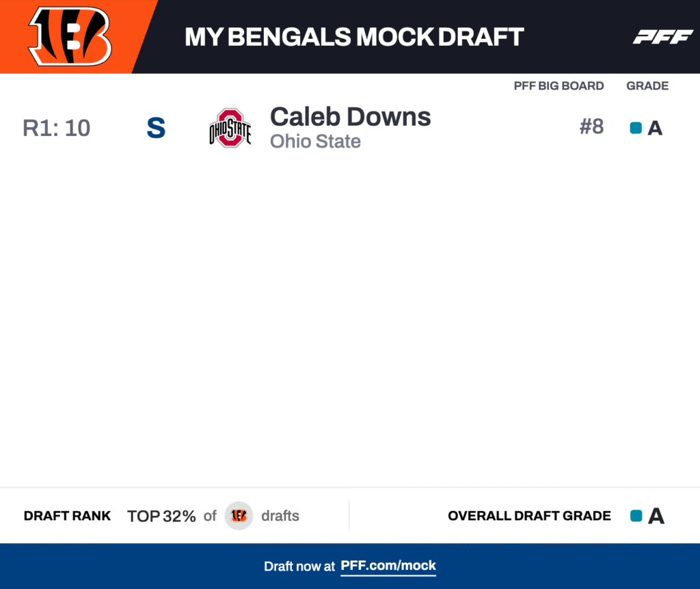Click the PFF logo at top right

coord(662,37)
